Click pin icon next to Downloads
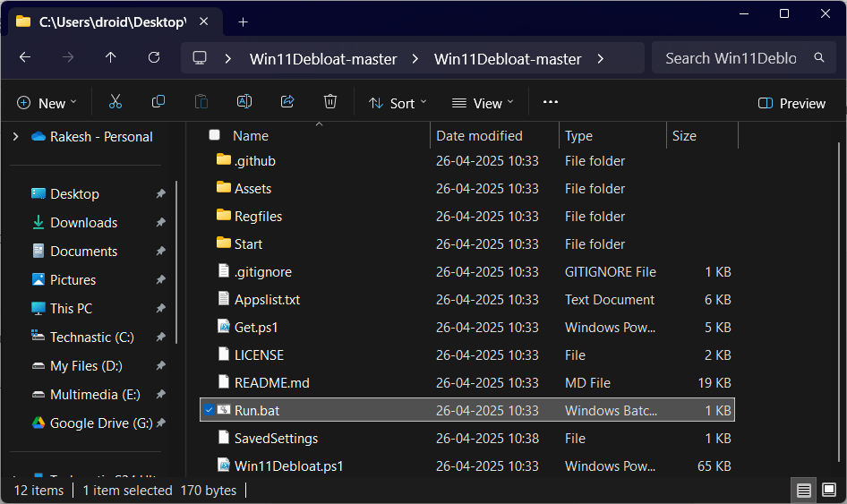Image resolution: width=847 pixels, height=504 pixels. pos(160,223)
